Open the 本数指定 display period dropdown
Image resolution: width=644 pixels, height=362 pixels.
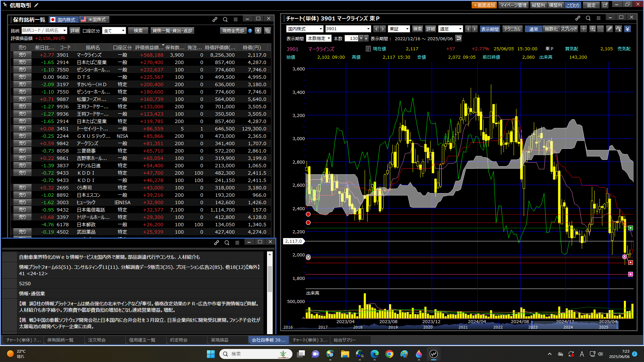(x=319, y=39)
